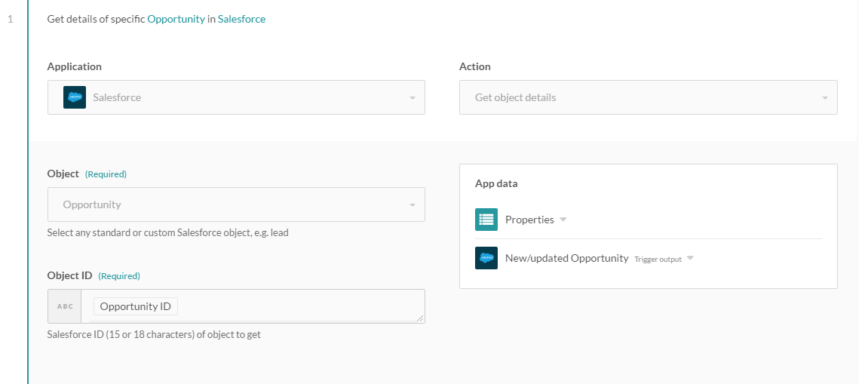Click the Opportunity ID data pill
Image resolution: width=868 pixels, height=384 pixels.
(136, 306)
